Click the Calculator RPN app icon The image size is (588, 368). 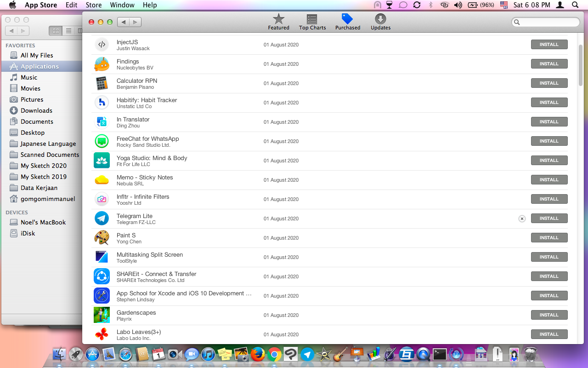click(x=102, y=83)
